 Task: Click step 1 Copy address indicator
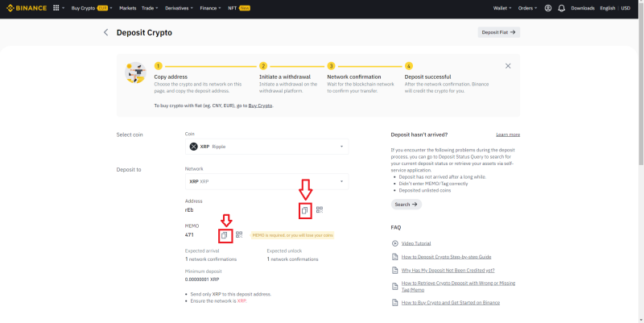[159, 66]
